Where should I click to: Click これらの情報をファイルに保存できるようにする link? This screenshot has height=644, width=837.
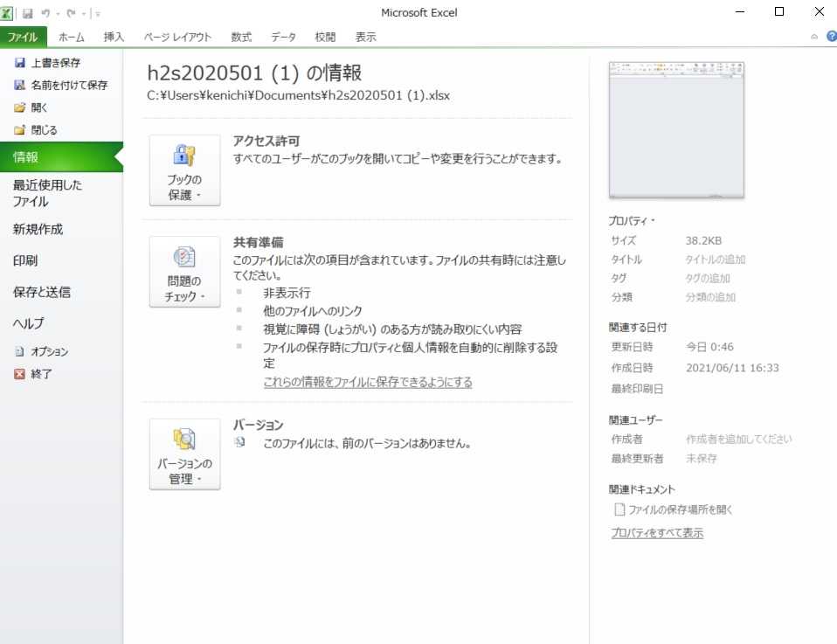click(367, 383)
